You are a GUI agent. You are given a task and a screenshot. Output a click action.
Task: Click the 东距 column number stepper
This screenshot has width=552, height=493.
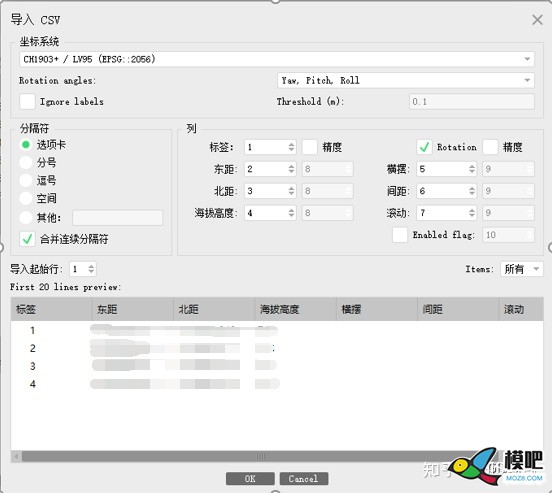click(270, 169)
